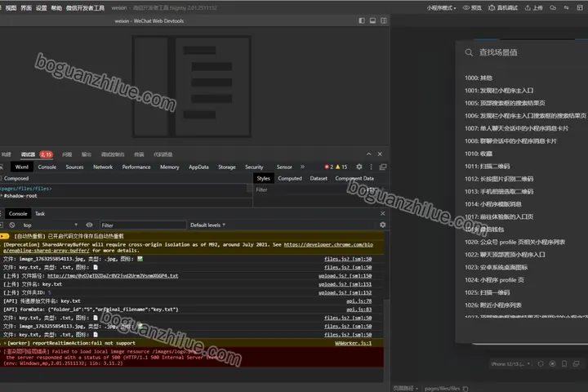588x392 pixels.
Task: Open the WAWorker.js:1 source link
Action: 354,343
